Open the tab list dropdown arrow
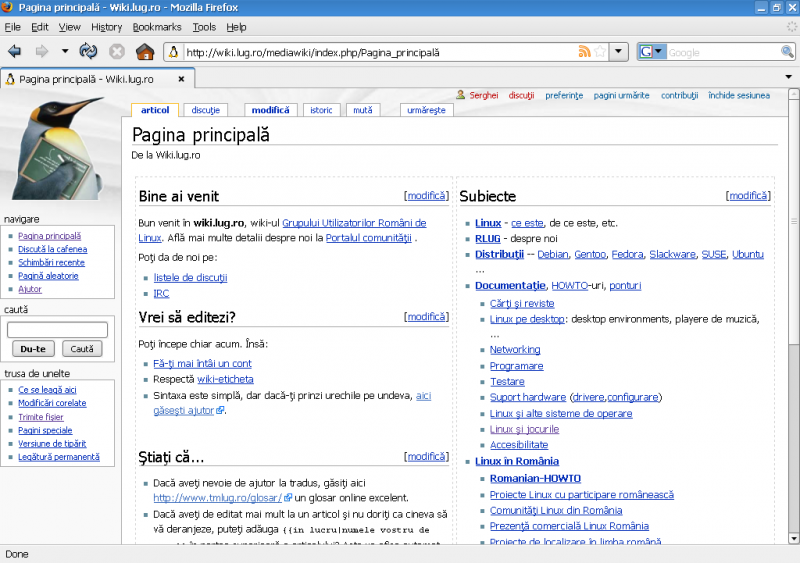 788,77
